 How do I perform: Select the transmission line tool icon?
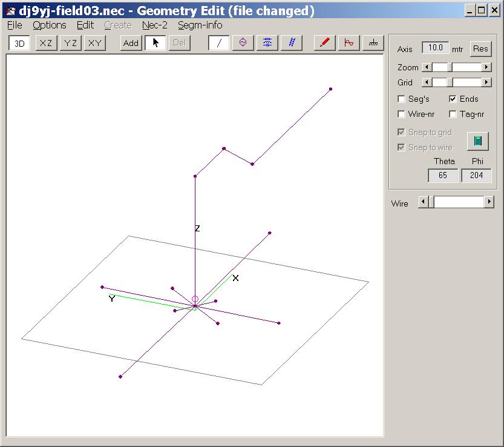click(292, 43)
